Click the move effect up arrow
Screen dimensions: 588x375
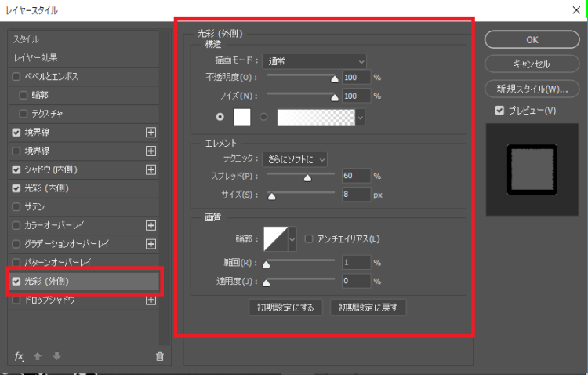(x=38, y=356)
